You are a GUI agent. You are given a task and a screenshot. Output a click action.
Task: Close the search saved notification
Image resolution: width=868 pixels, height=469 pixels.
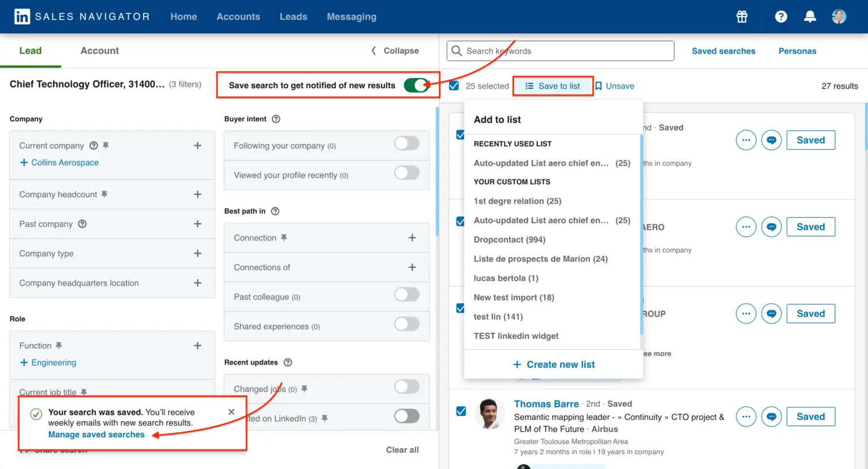(231, 412)
